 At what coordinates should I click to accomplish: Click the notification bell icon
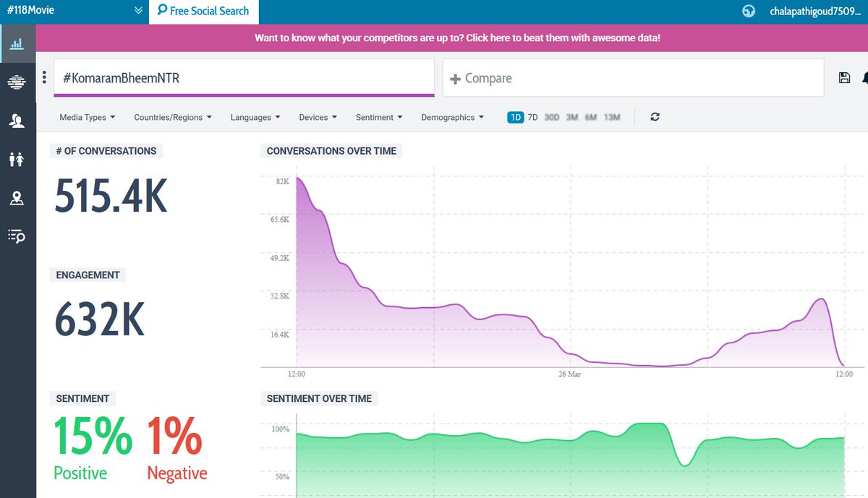tap(865, 78)
